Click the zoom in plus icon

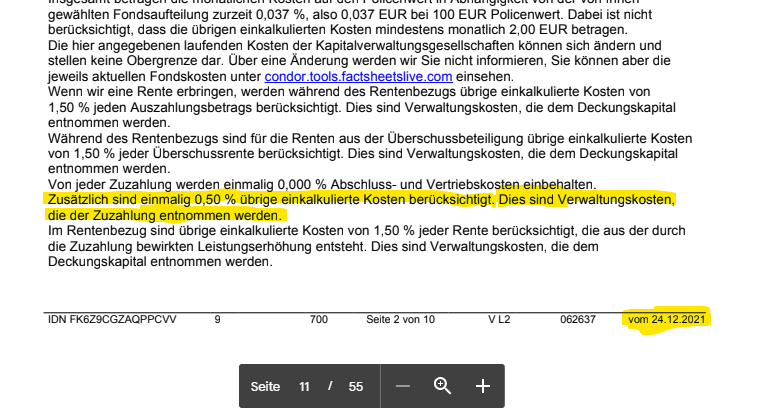click(x=483, y=386)
